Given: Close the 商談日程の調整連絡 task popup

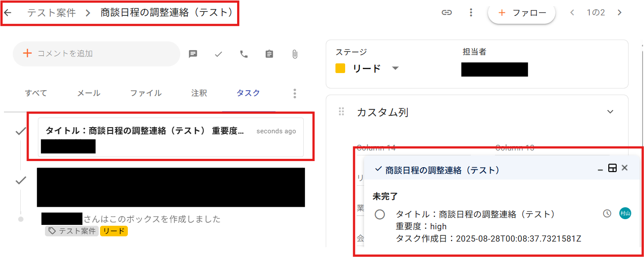Looking at the screenshot, I should (625, 168).
